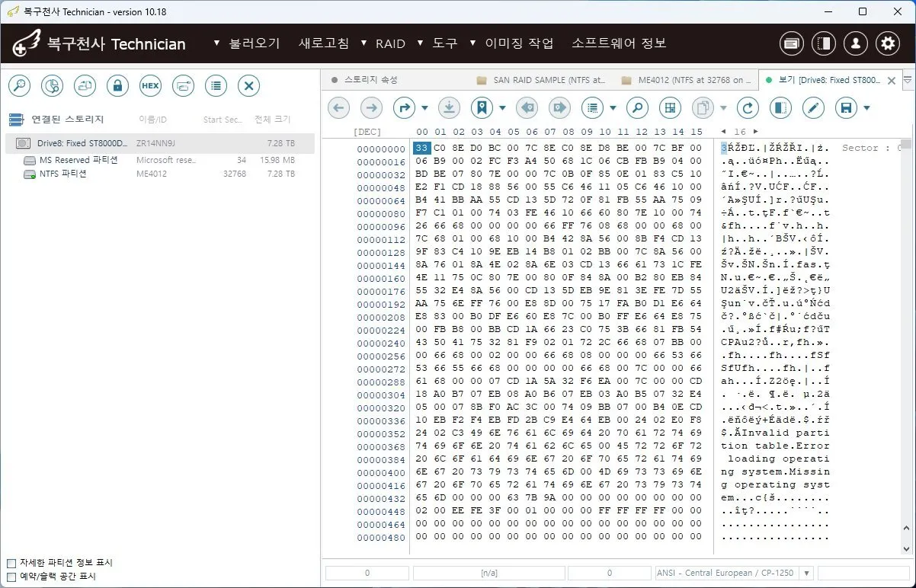
Task: Switch to the ME4012 NTFS tab
Action: (685, 79)
